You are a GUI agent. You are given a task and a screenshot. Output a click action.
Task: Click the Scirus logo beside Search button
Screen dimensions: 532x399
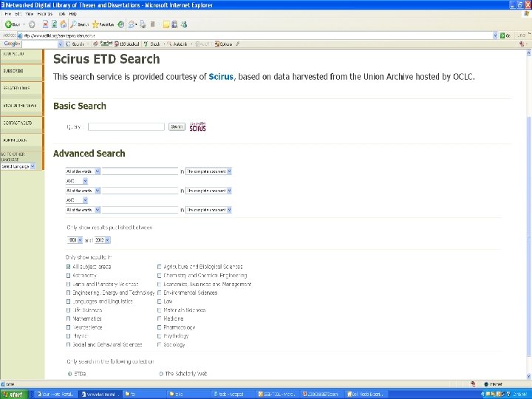tap(198, 126)
